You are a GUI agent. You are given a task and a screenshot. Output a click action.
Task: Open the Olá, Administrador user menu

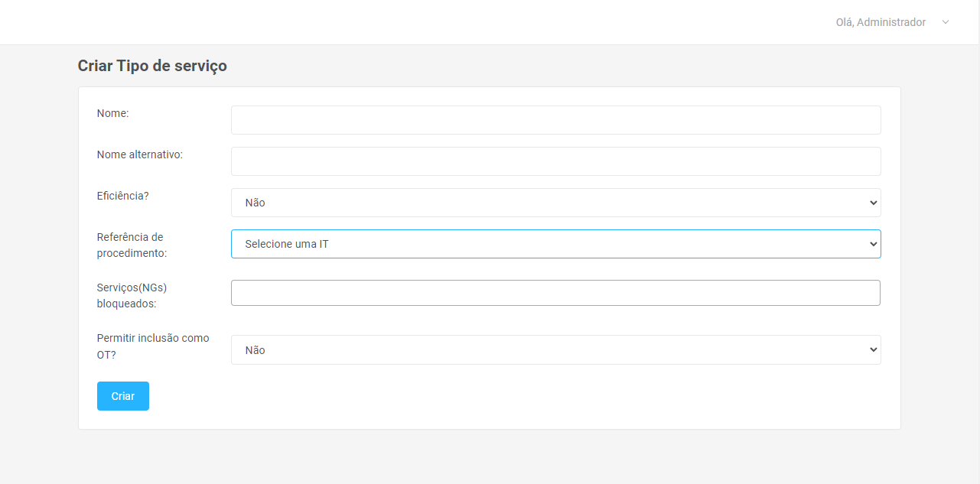(x=881, y=22)
